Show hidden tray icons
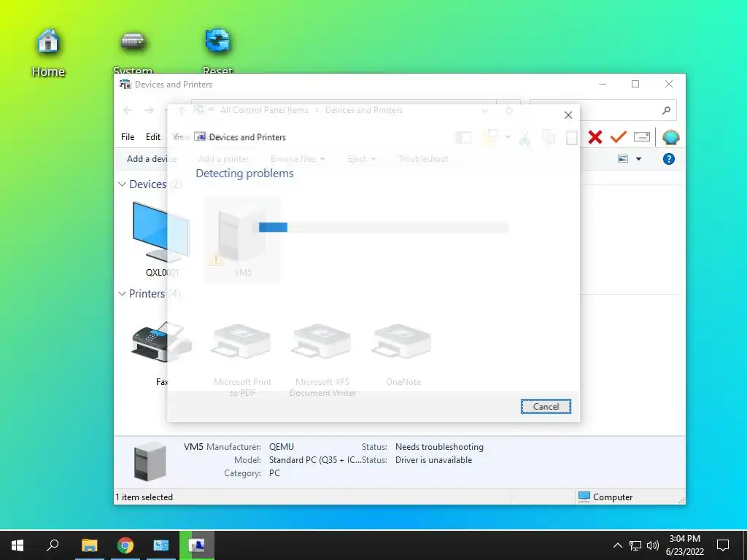This screenshot has height=560, width=747. click(617, 545)
